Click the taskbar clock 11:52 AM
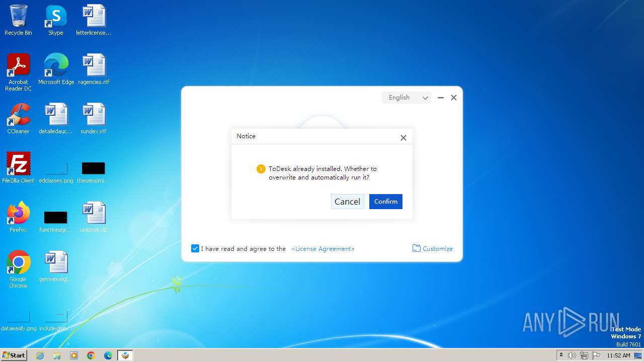644x362 pixels. (x=618, y=355)
